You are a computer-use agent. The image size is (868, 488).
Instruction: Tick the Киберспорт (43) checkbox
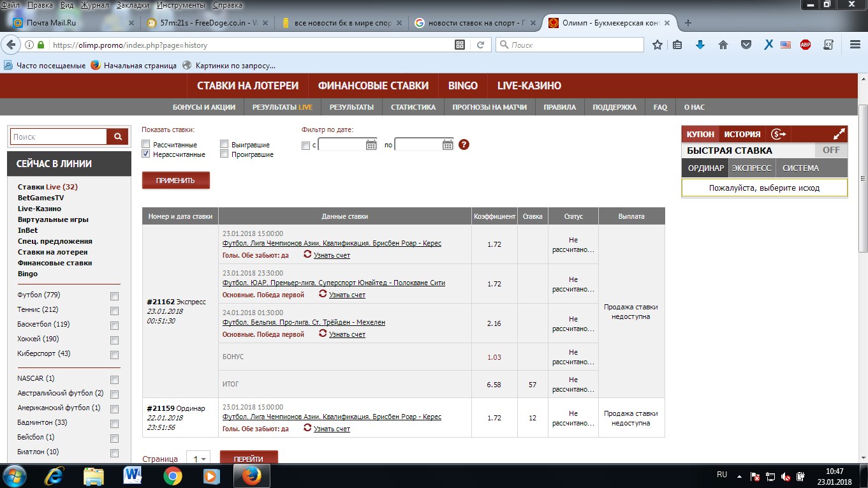(x=114, y=355)
